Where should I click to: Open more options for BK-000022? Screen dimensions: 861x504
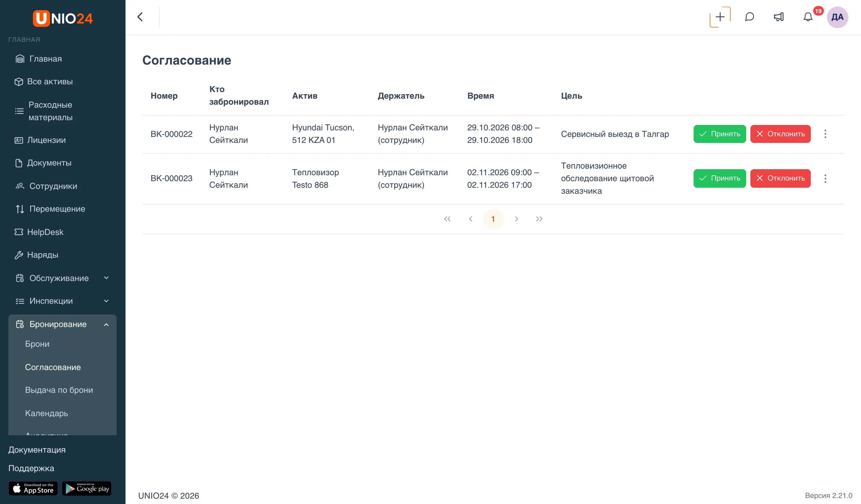[825, 134]
